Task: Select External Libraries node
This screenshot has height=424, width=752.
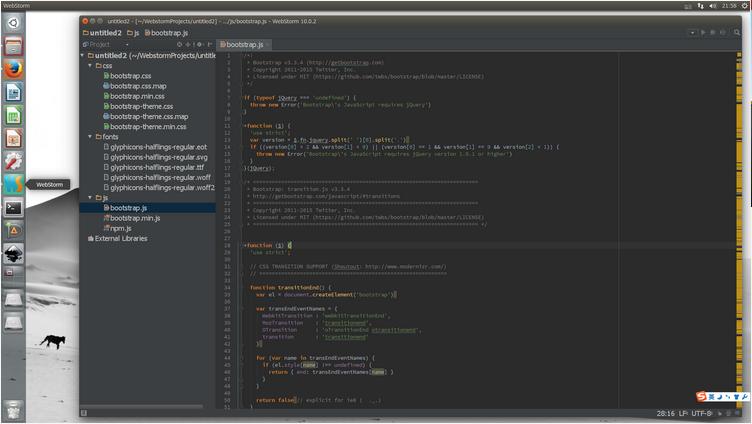Action: [118, 238]
